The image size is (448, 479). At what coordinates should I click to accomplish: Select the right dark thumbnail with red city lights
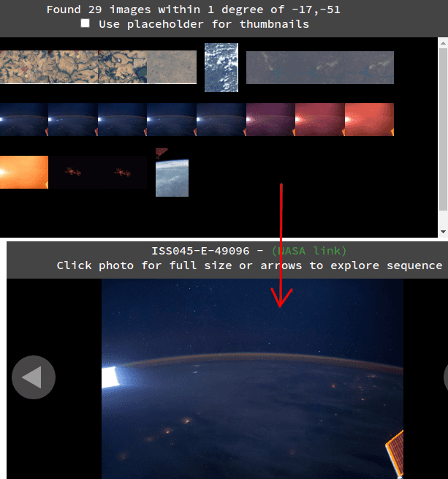pyautogui.click(x=123, y=173)
